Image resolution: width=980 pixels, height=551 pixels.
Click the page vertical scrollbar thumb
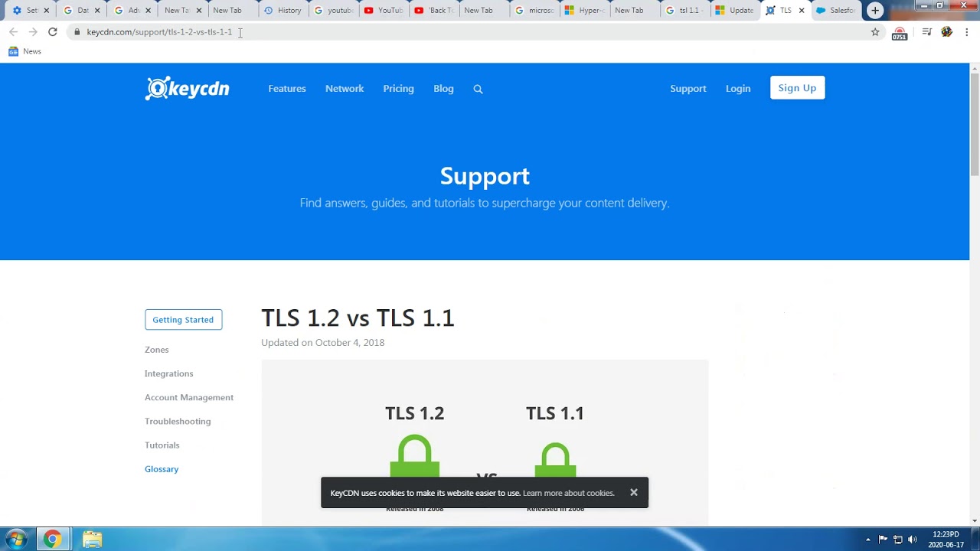[975, 125]
